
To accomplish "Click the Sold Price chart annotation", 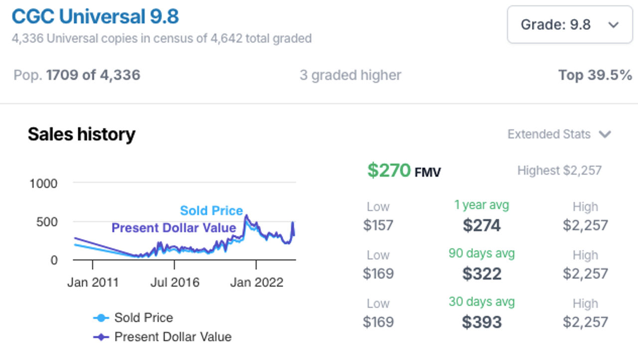I will tap(211, 211).
